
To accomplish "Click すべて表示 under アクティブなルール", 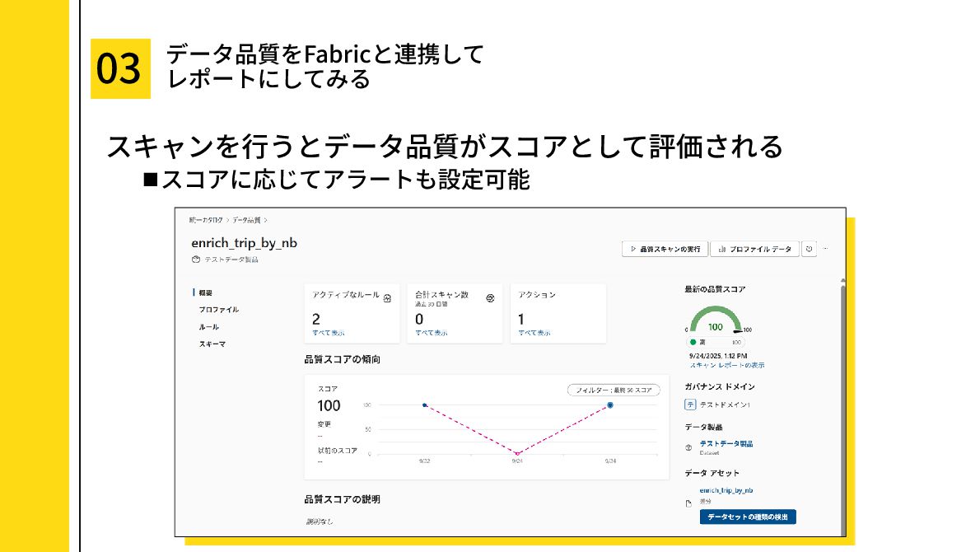I will [x=329, y=333].
